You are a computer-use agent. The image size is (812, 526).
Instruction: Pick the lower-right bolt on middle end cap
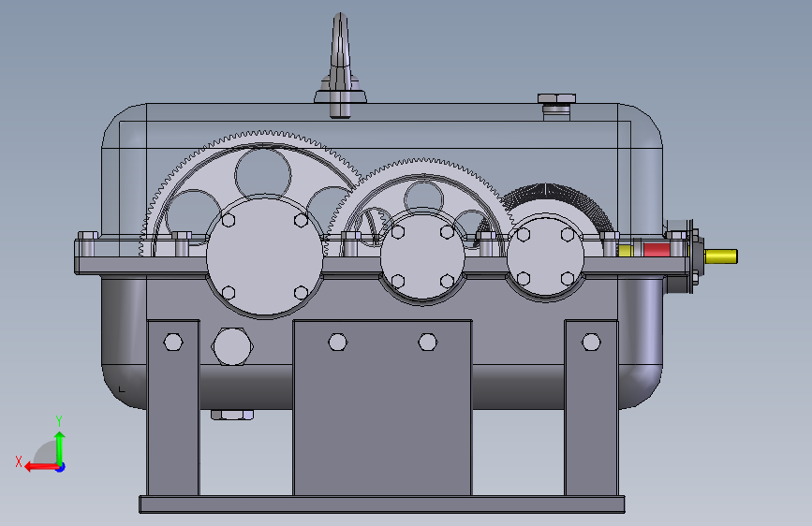click(x=447, y=281)
